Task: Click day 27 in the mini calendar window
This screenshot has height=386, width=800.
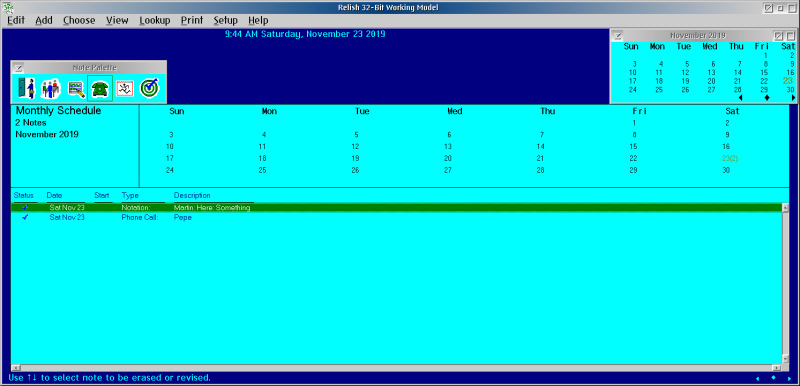Action: [712, 90]
